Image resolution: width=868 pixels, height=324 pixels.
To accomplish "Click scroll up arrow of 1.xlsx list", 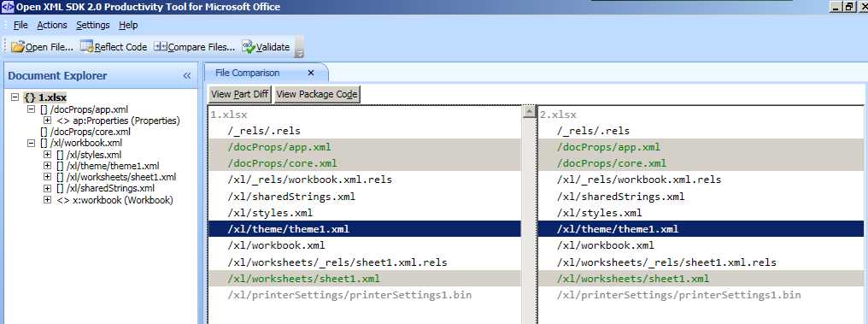I will 529,112.
